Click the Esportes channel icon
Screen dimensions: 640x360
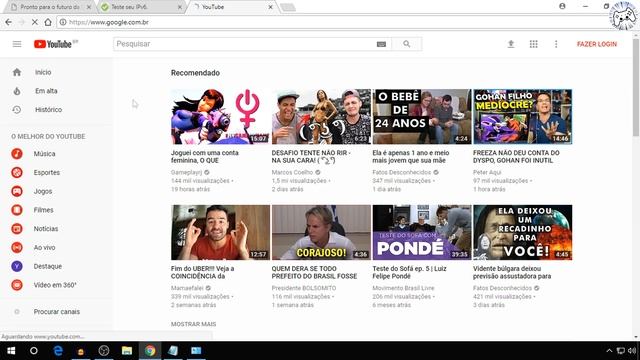[x=17, y=172]
